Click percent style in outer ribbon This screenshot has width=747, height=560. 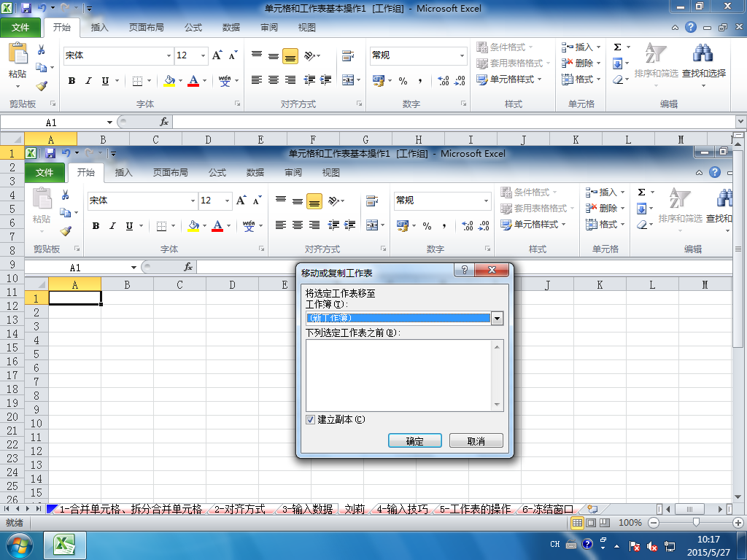coord(403,81)
